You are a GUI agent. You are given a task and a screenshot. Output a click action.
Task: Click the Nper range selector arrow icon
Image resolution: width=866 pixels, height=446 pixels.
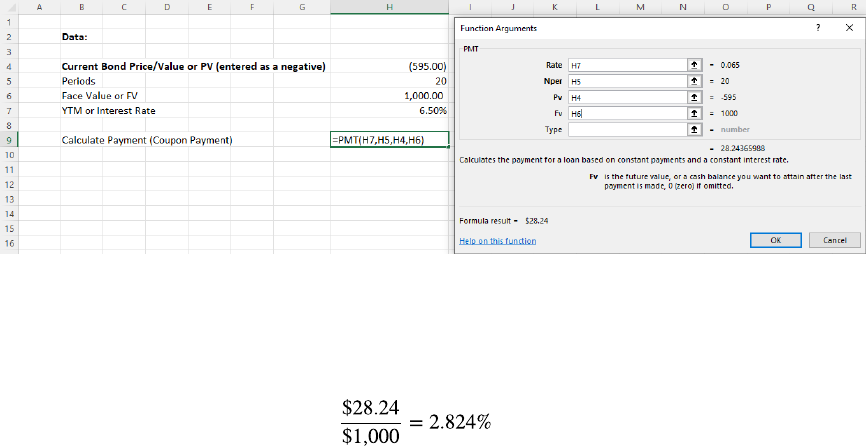click(x=693, y=81)
